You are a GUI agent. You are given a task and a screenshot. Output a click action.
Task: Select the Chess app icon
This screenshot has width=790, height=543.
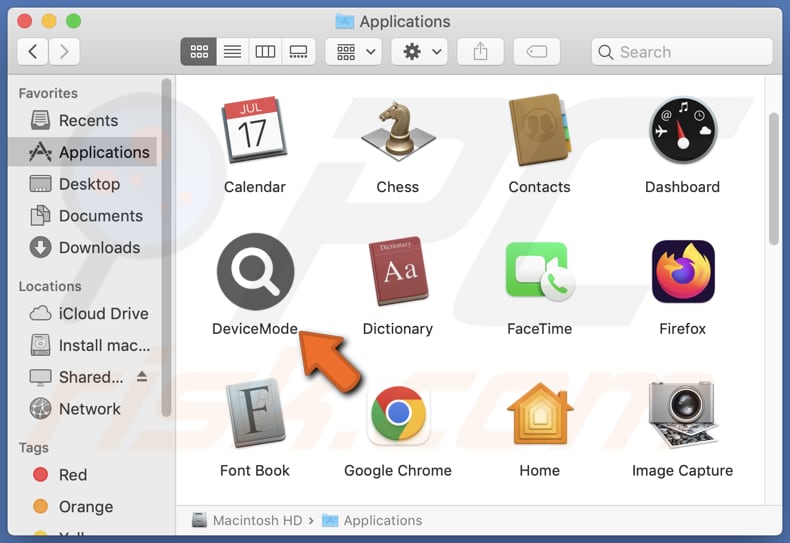point(398,130)
